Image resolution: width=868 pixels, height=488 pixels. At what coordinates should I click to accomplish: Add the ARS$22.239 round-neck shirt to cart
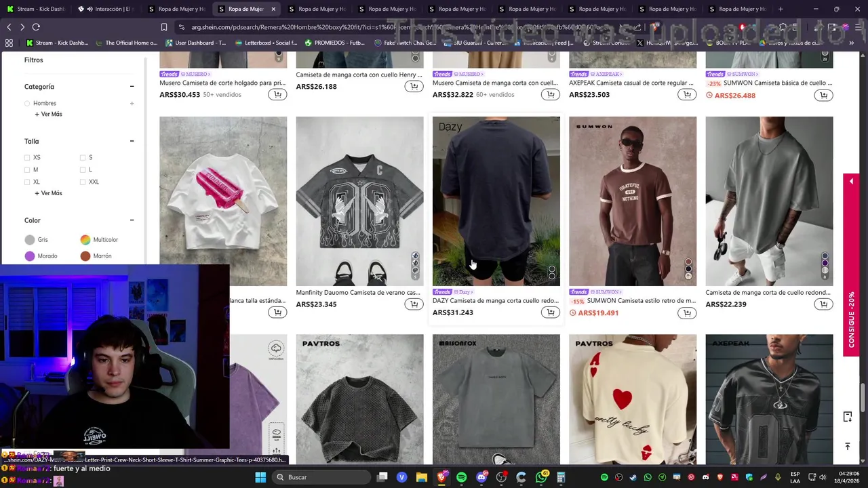click(x=823, y=304)
